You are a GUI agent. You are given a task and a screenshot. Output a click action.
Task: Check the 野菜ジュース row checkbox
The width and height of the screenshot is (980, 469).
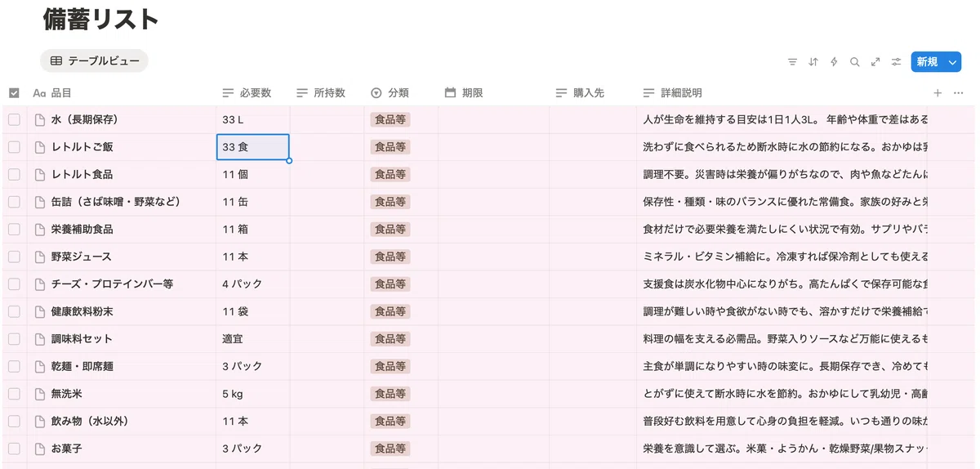pos(14,257)
